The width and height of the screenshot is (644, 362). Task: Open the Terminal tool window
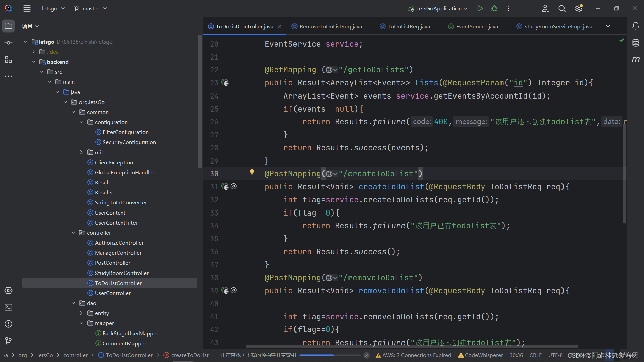(8, 307)
